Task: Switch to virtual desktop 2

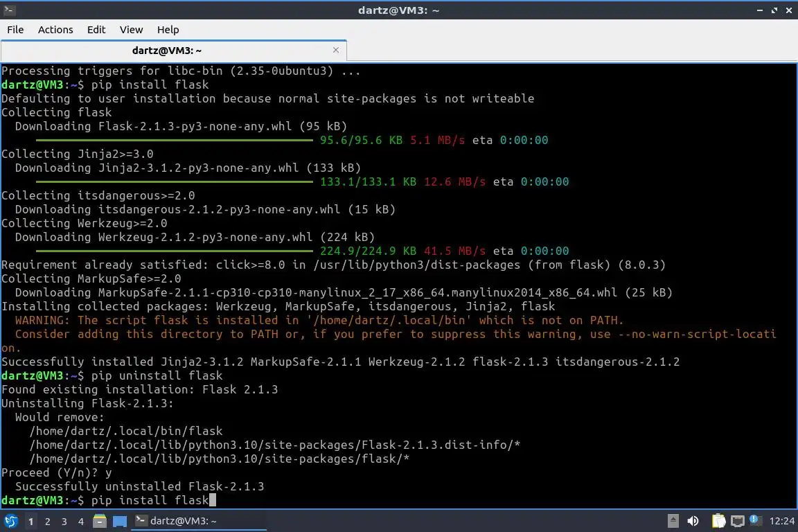Action: [48, 522]
